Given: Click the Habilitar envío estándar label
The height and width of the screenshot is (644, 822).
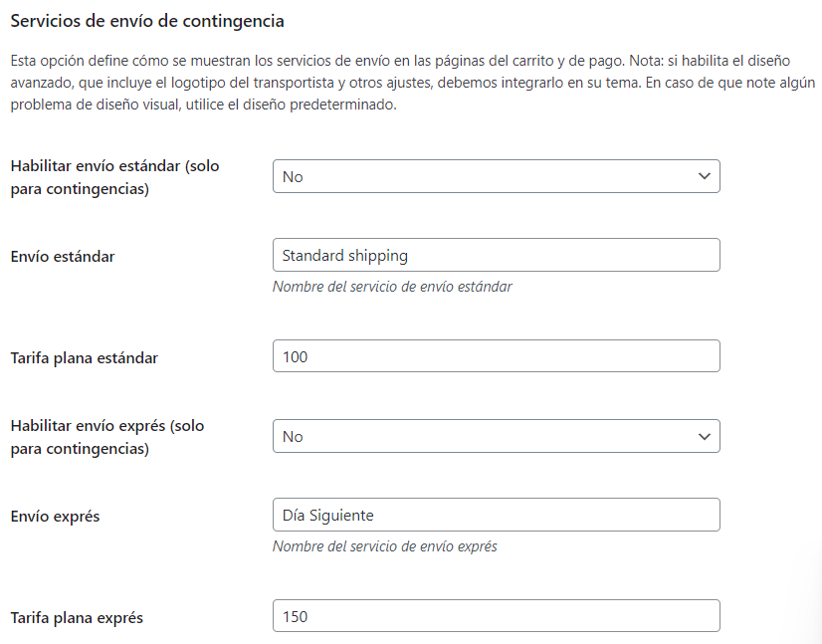Looking at the screenshot, I should pos(114,177).
